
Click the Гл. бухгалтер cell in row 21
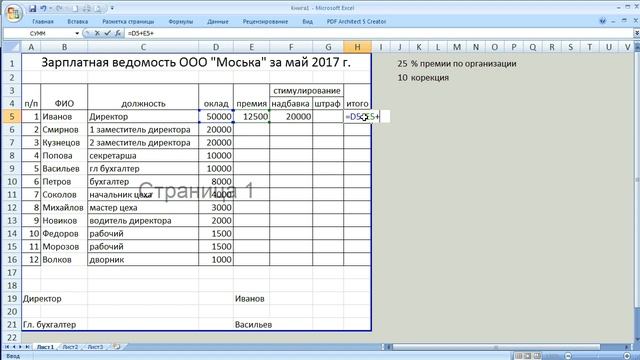click(49, 325)
